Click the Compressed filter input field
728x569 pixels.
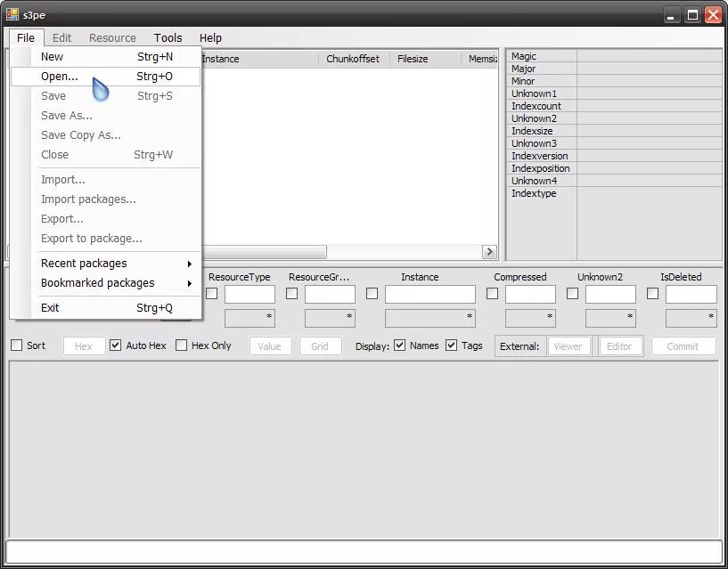point(531,294)
